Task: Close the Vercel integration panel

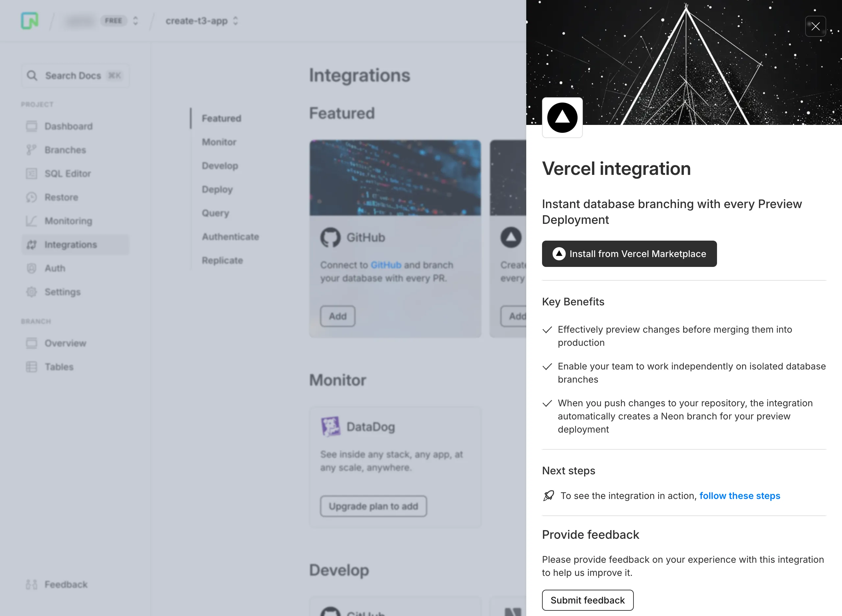Action: [x=815, y=26]
